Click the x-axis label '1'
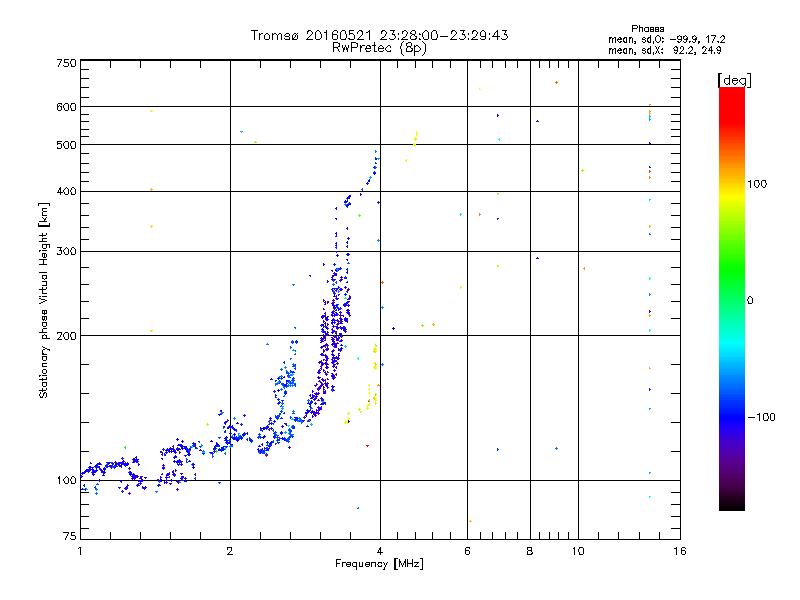 coord(80,551)
